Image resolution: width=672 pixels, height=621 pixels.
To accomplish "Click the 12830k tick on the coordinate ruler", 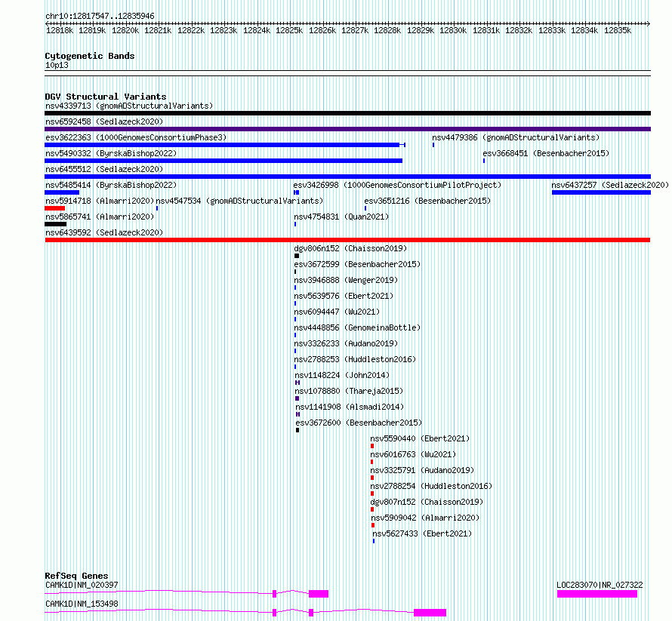I will point(453,30).
